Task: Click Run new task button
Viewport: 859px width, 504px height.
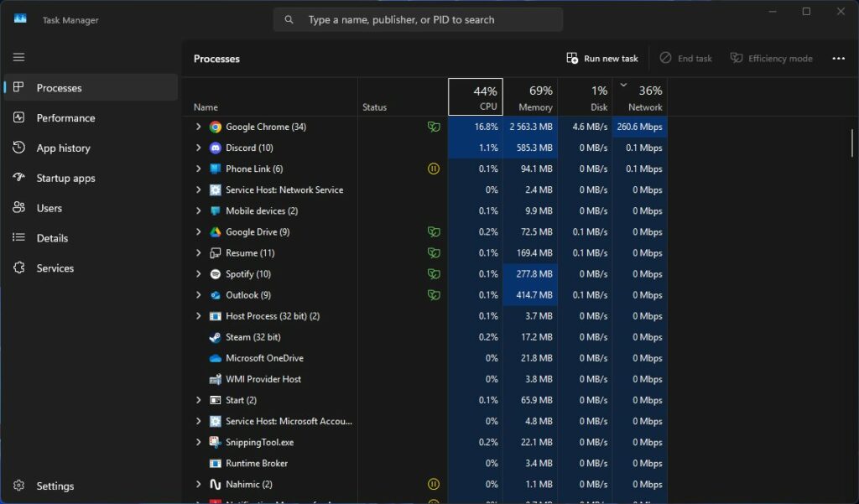Action: tap(602, 59)
